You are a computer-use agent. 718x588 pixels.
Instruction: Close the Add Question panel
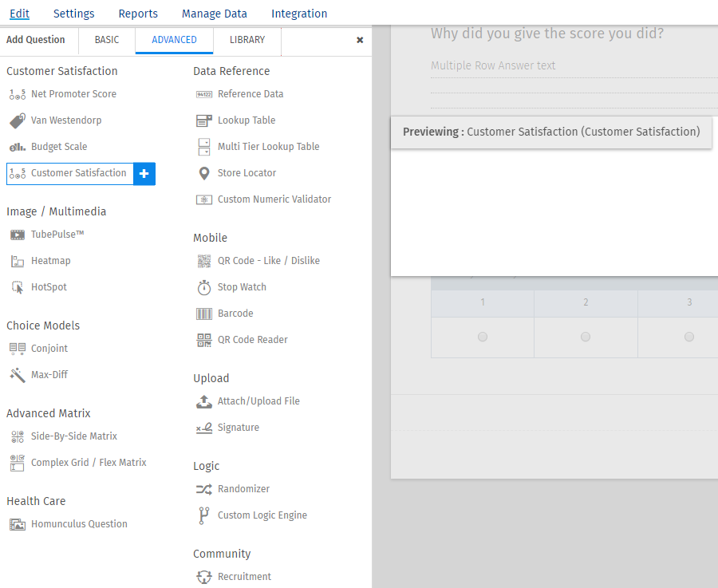(x=360, y=40)
